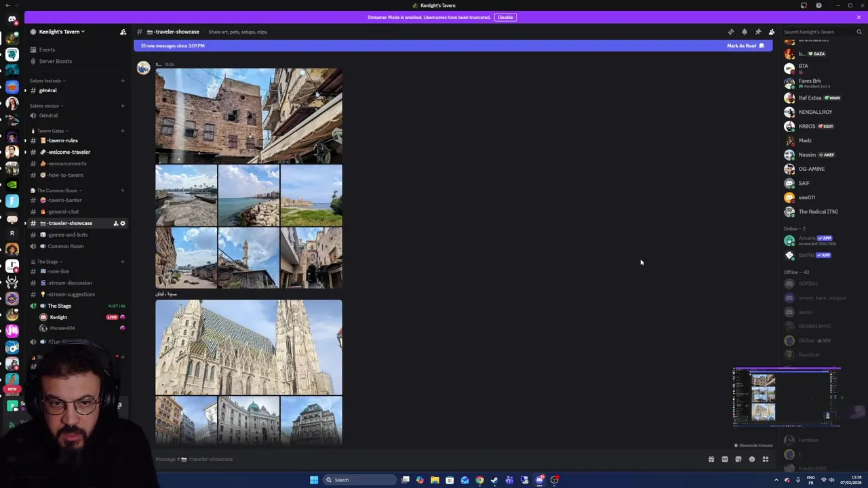
Task: Add channel with plus next to Tavern Gates
Action: pos(123,131)
